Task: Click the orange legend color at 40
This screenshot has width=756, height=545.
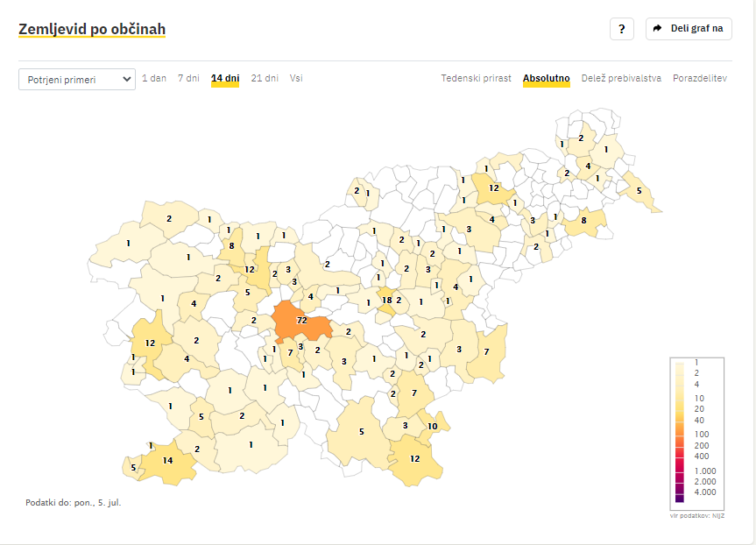Action: pos(680,420)
